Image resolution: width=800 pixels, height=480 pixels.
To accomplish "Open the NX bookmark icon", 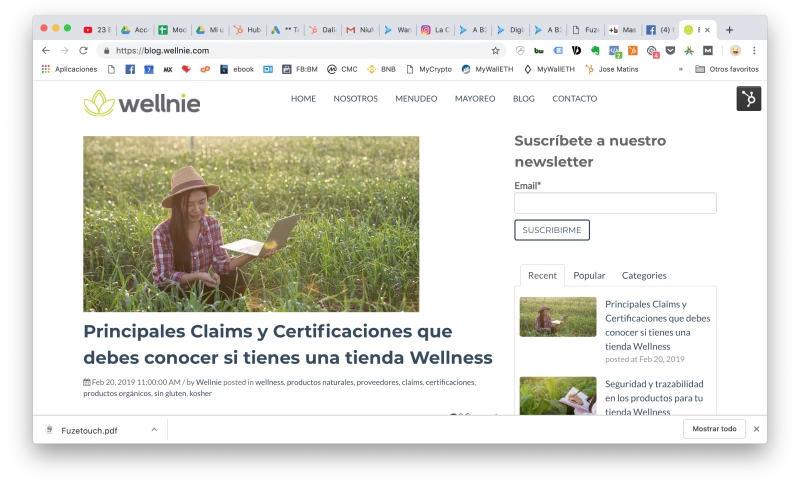I will tap(168, 69).
